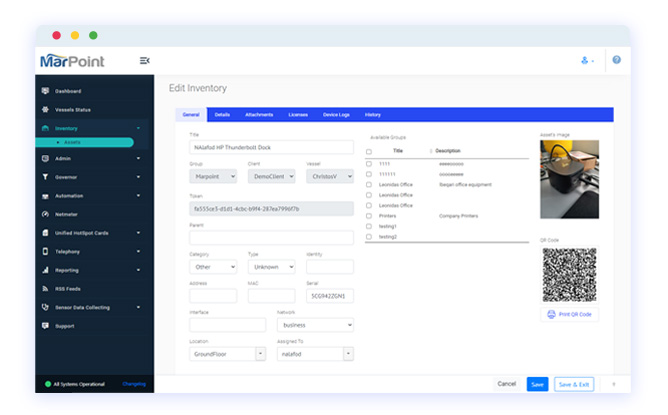This screenshot has height=415, width=668.
Task: Switch to the Attachments tab
Action: click(x=259, y=115)
